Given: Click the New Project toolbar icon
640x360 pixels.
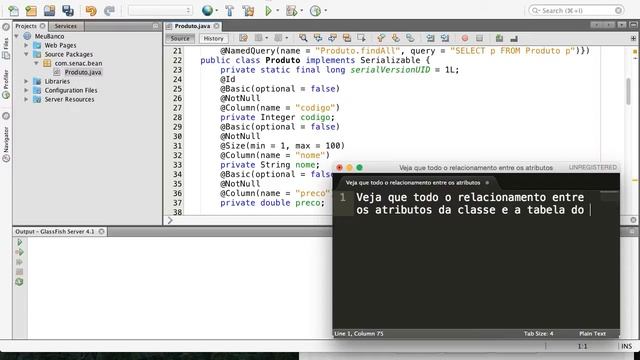Looking at the screenshot, I should [31, 11].
